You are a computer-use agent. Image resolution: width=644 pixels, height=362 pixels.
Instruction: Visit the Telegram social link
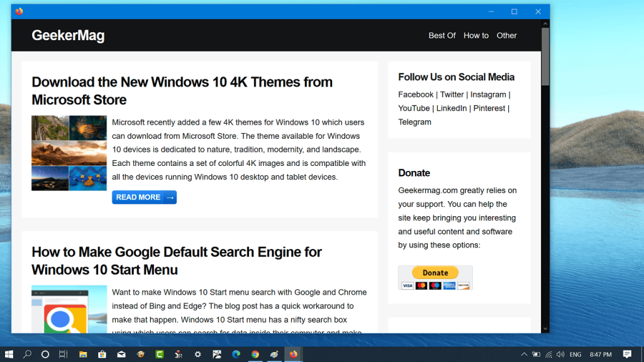click(414, 123)
